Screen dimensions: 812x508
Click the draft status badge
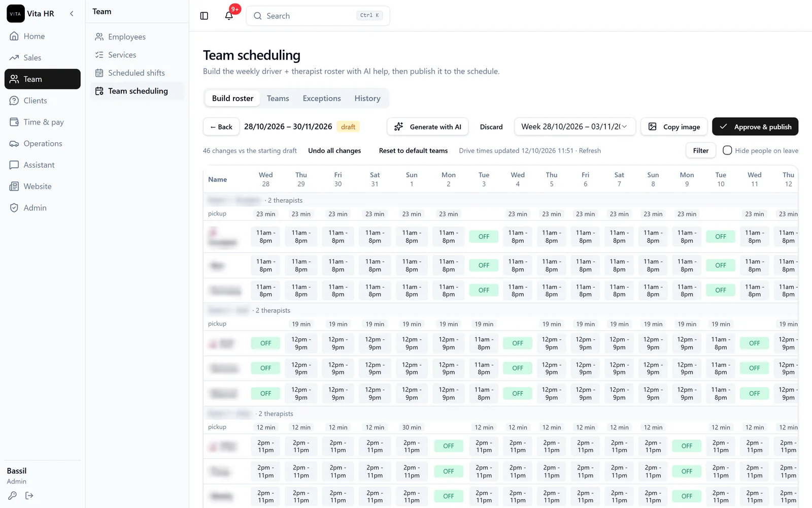[x=348, y=127]
